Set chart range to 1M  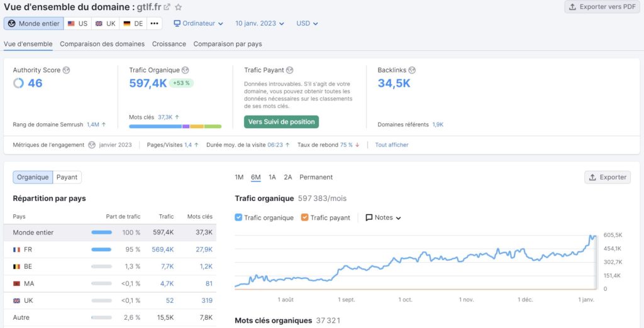pos(239,177)
